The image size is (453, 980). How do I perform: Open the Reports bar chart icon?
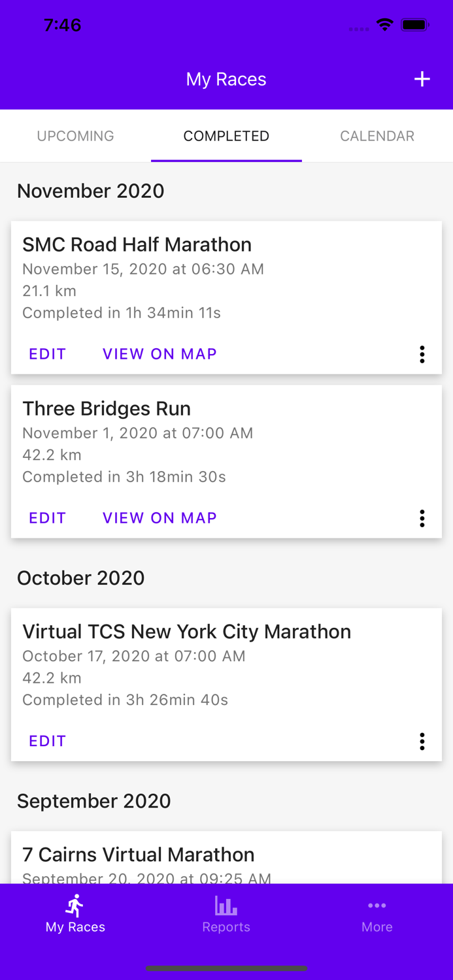tap(226, 906)
